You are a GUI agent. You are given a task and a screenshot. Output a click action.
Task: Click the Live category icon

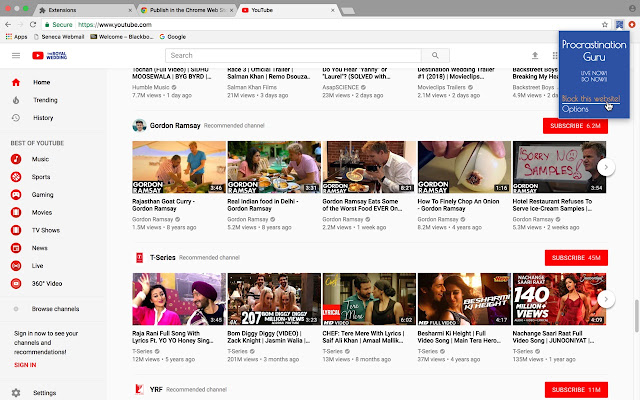(16, 266)
